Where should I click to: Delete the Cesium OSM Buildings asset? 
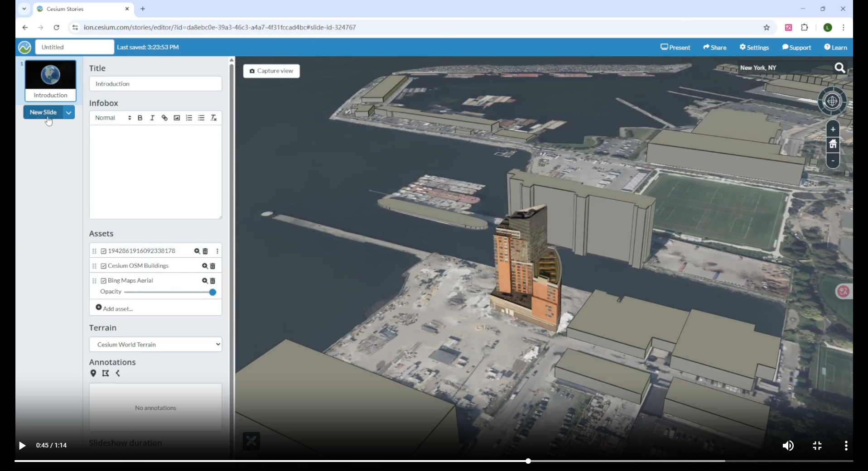[x=213, y=266]
